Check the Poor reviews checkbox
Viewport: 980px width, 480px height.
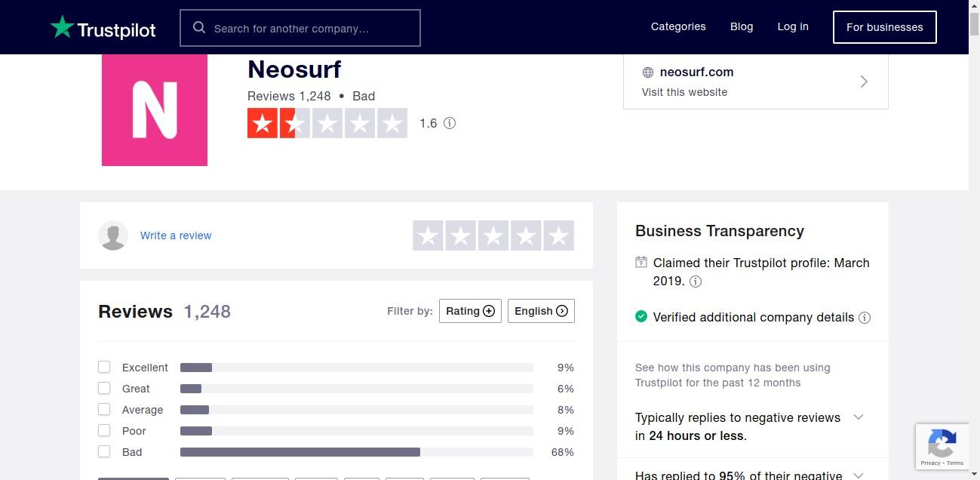click(104, 430)
